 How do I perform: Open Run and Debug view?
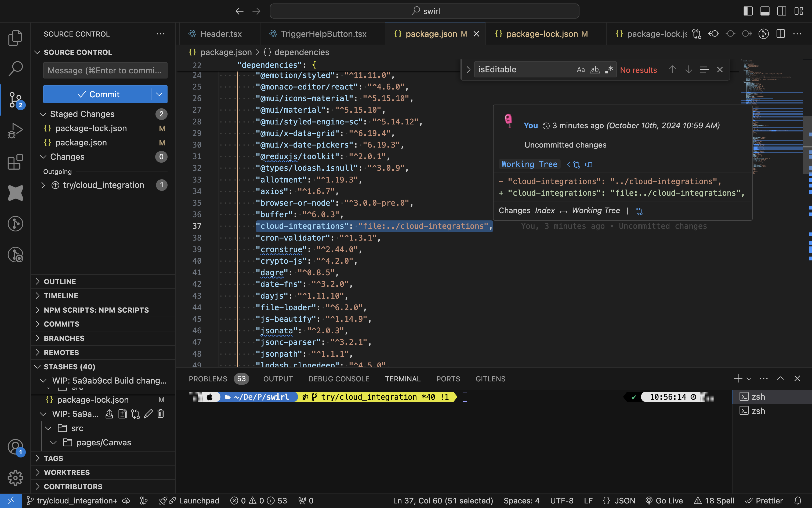[x=15, y=131]
